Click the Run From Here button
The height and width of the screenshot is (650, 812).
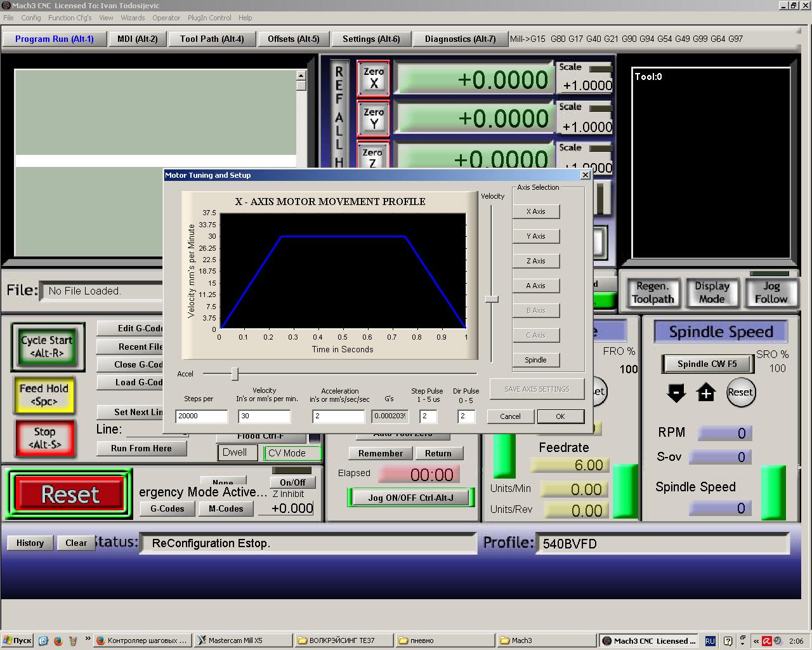pyautogui.click(x=141, y=448)
